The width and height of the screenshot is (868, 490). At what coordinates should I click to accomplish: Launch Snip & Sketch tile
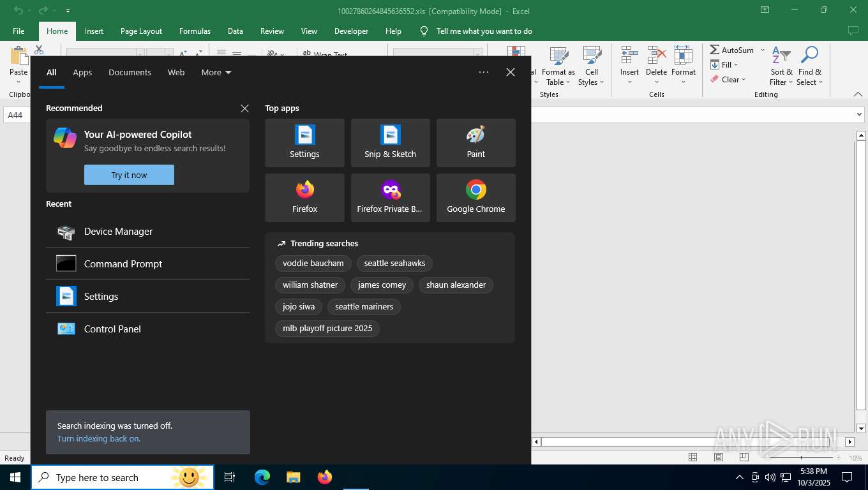(390, 143)
